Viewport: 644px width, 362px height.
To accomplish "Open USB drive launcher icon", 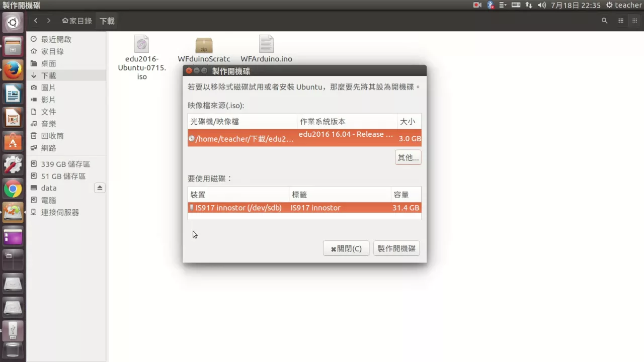I will [13, 330].
